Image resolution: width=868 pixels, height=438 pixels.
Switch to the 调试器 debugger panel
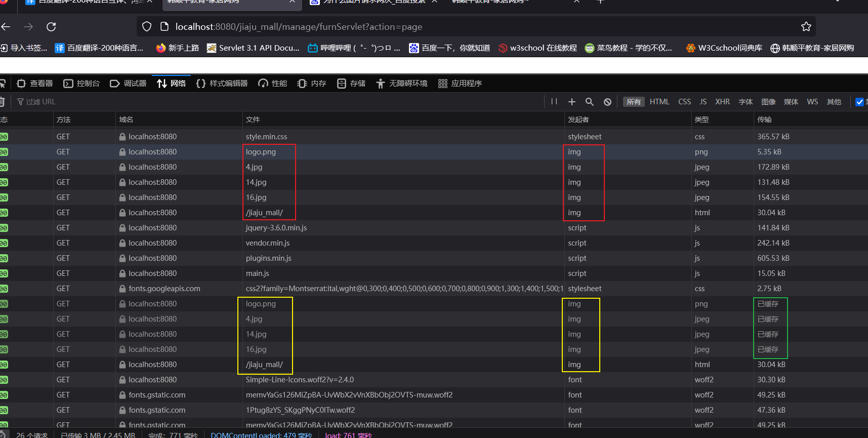pyautogui.click(x=128, y=84)
